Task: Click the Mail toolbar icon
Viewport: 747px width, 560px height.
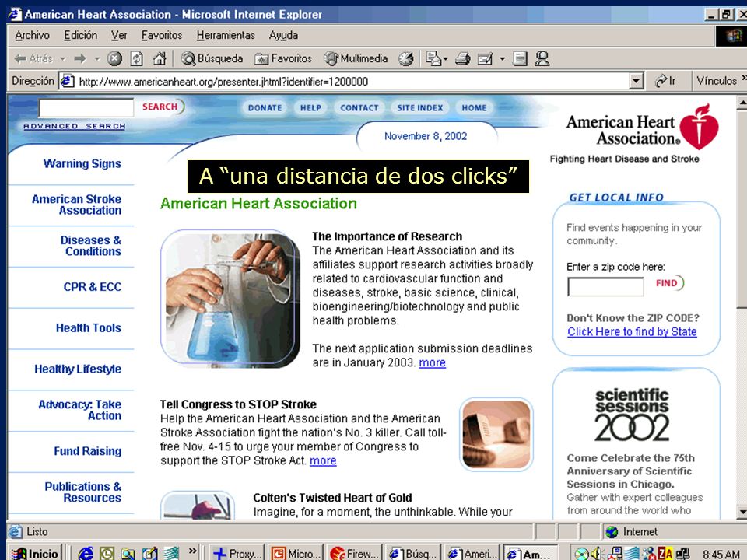Action: 433,58
